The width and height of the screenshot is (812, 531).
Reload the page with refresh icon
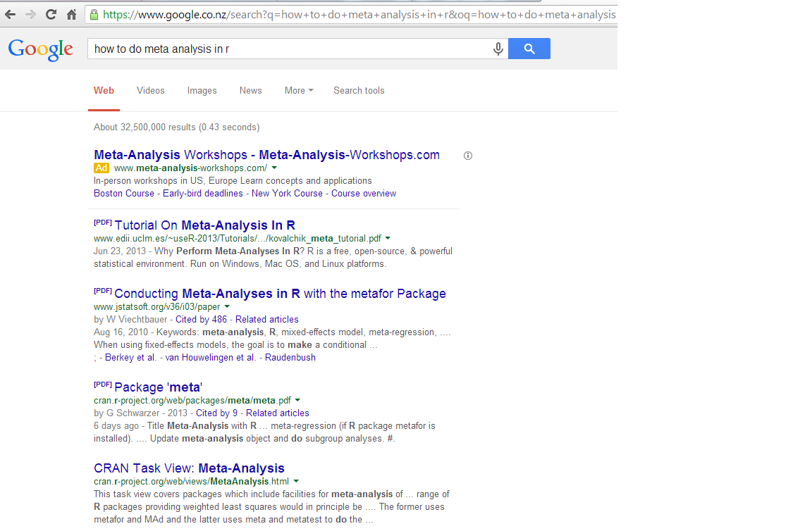coord(51,15)
